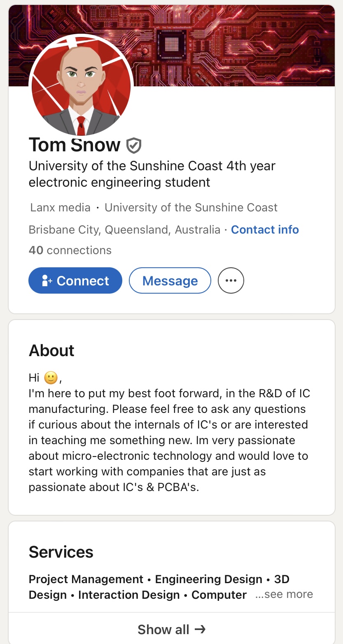Open the Contact info link

click(x=265, y=229)
